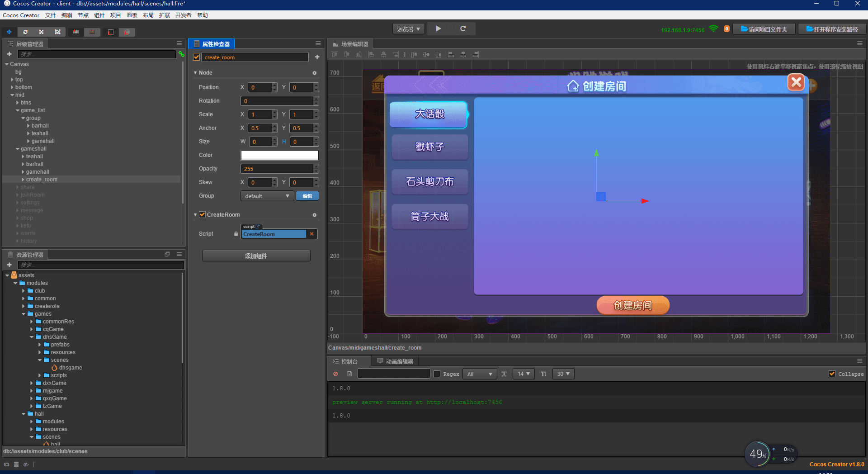The width and height of the screenshot is (868, 474).
Task: Open the 编辑 menu
Action: [x=67, y=15]
